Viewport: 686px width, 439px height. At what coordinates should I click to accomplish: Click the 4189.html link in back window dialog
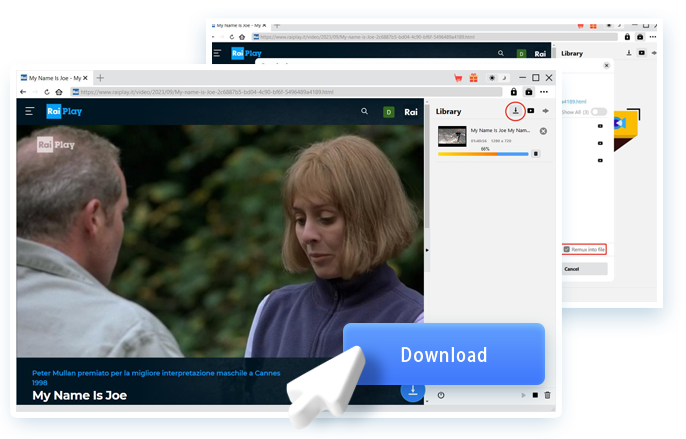pos(574,101)
